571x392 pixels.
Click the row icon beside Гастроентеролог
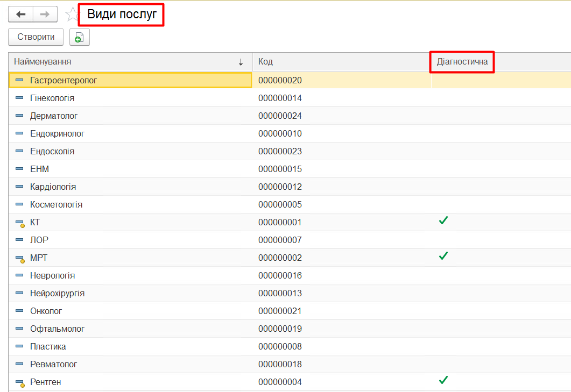(20, 80)
